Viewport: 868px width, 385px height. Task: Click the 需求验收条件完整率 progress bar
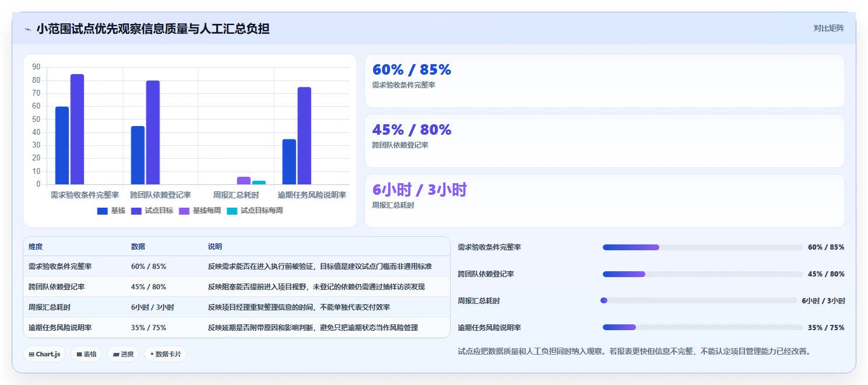[x=702, y=247]
